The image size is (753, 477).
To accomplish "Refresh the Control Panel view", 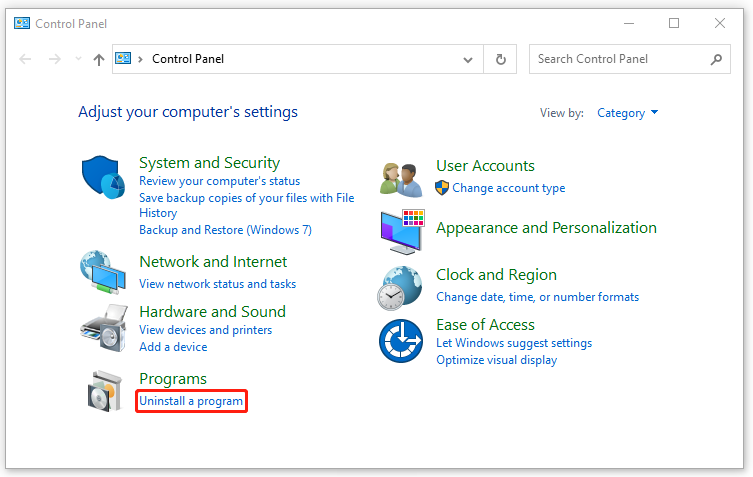I will tap(500, 59).
